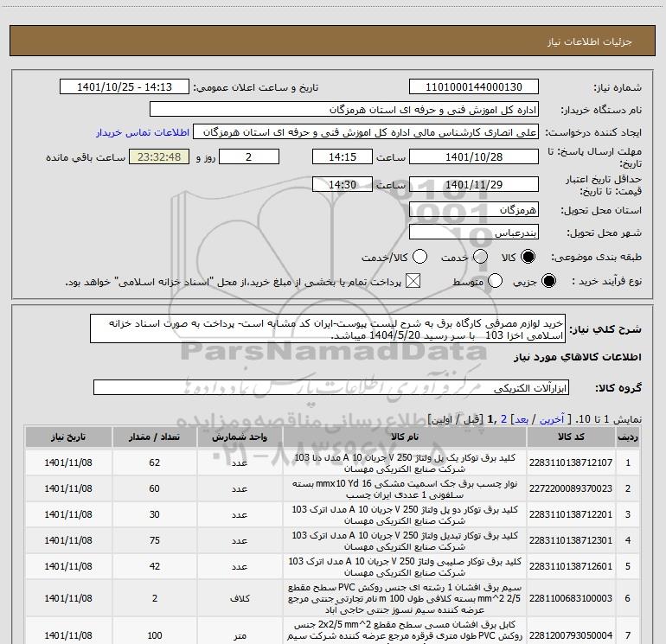Click the تعداد / مقدار column header

[x=154, y=437]
